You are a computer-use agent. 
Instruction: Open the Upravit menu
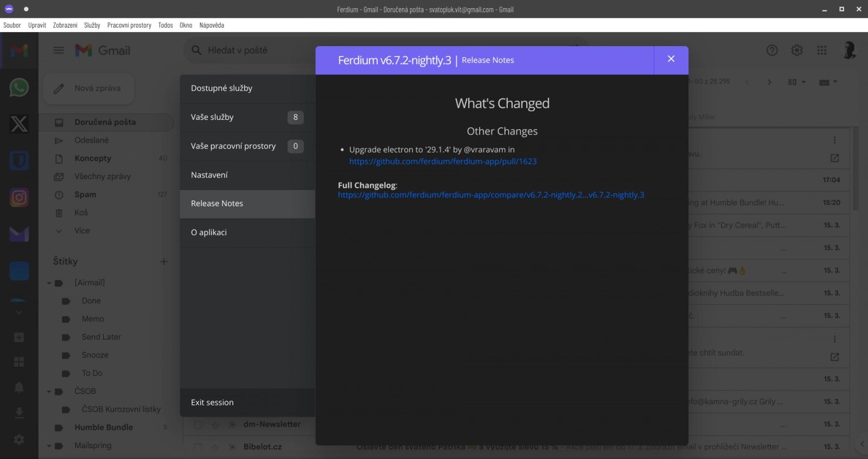[x=37, y=25]
